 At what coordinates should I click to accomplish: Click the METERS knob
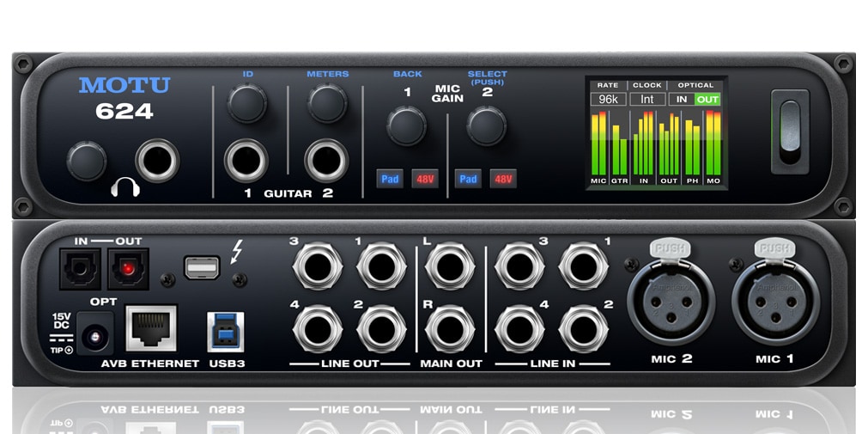327,103
